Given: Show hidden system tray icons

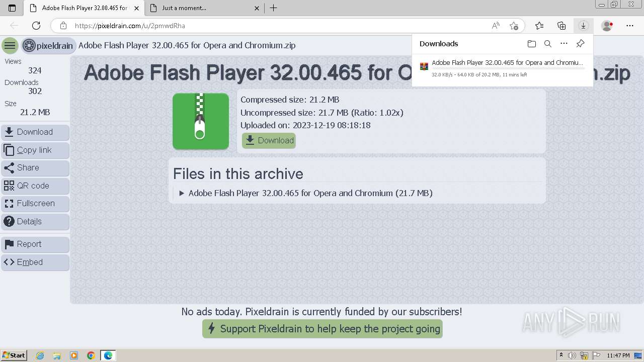Looking at the screenshot, I should [x=561, y=355].
